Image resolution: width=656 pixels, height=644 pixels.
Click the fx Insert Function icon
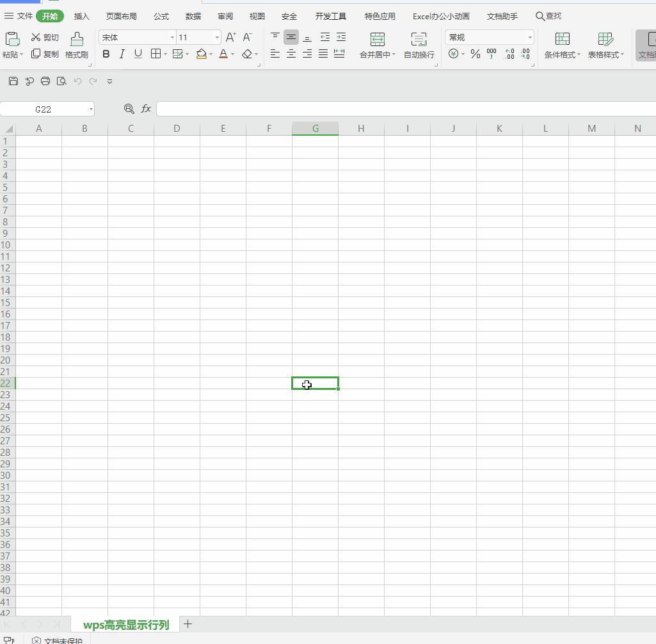click(x=146, y=109)
